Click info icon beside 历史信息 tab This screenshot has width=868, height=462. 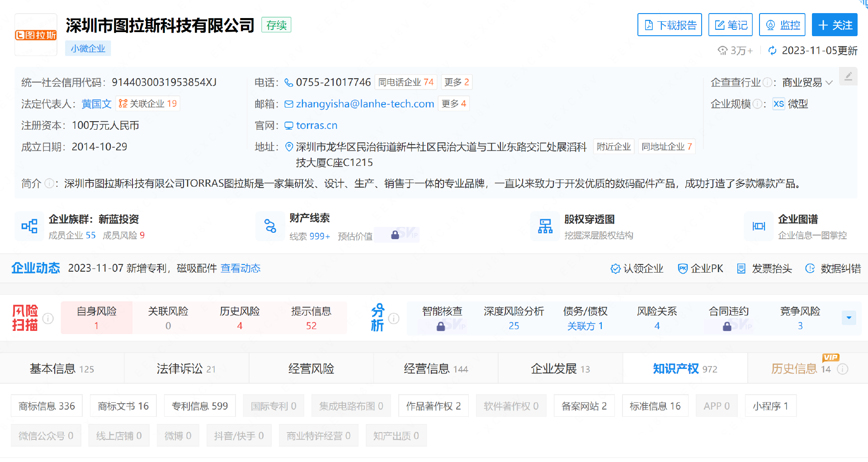[842, 369]
